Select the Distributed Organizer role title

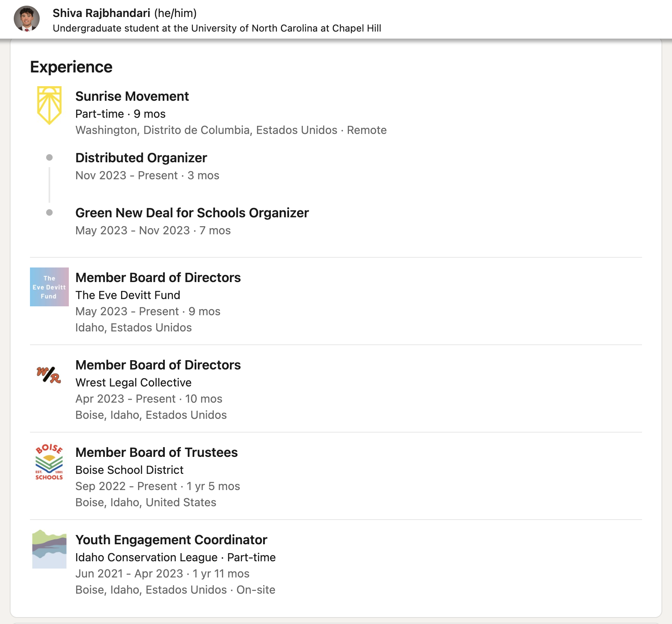(141, 158)
